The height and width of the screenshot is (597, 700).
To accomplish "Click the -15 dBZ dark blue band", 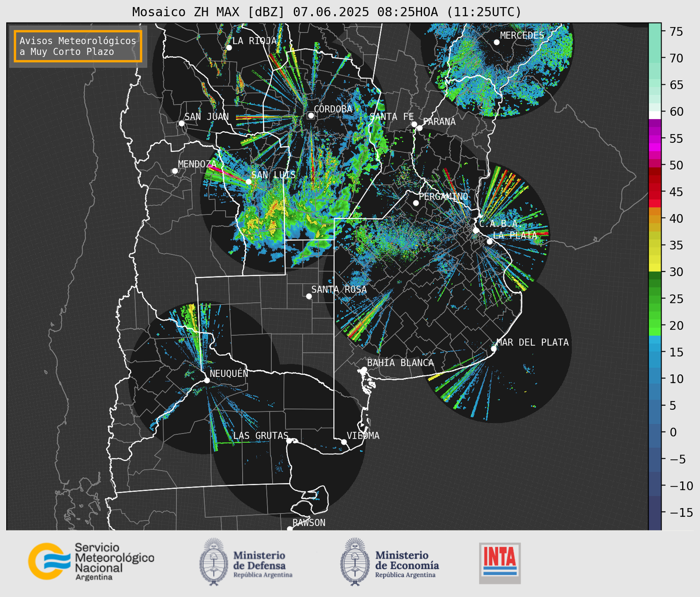I will coord(655,512).
